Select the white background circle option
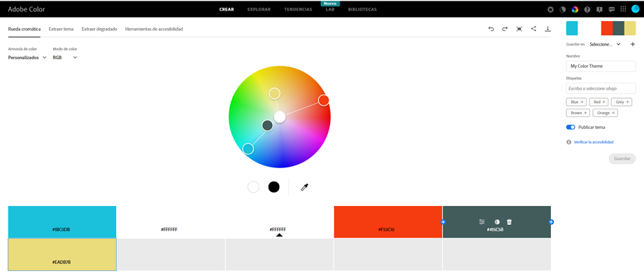This screenshot has height=276, width=644. click(253, 187)
